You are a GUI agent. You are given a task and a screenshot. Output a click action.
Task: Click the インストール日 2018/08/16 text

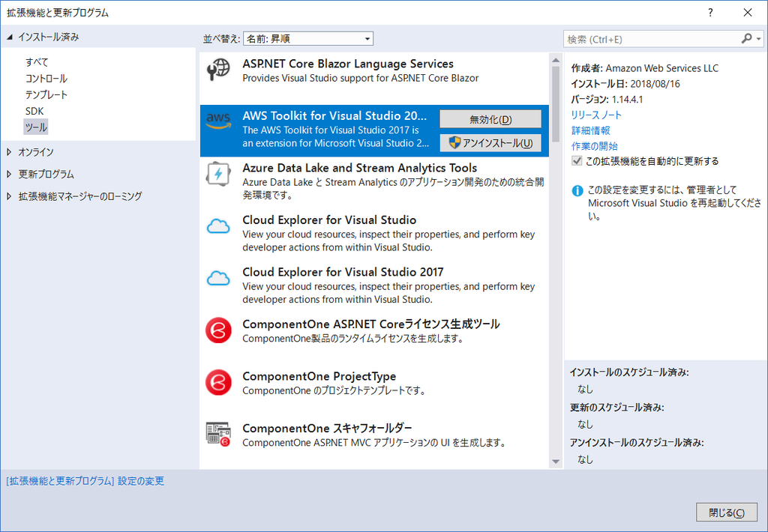click(x=625, y=84)
